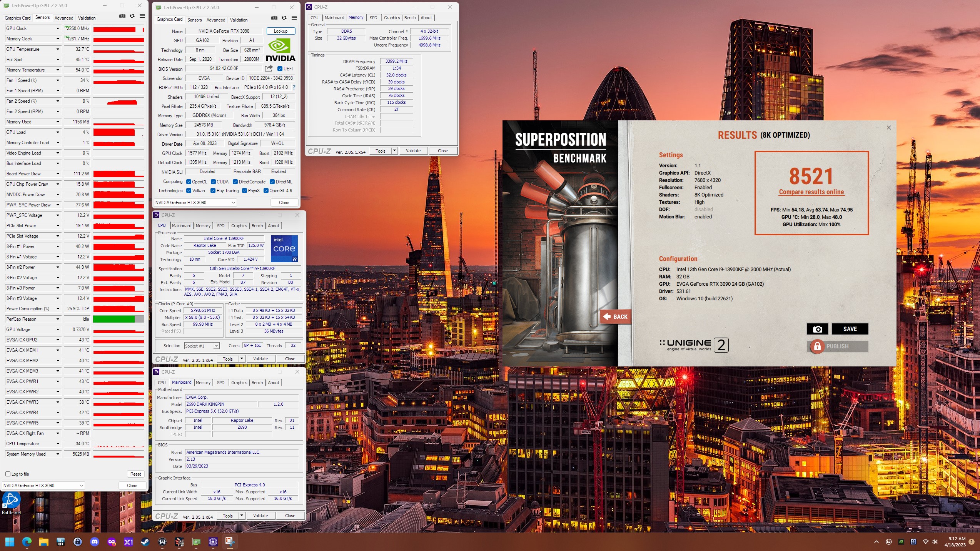Open the hamburger menu in the GPU-Z Sensors window

pyautogui.click(x=142, y=16)
